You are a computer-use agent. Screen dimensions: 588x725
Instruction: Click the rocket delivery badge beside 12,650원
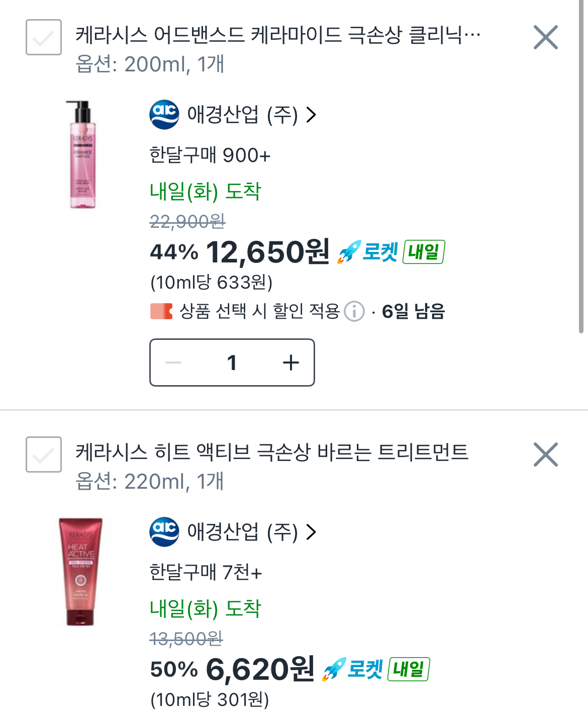(390, 252)
